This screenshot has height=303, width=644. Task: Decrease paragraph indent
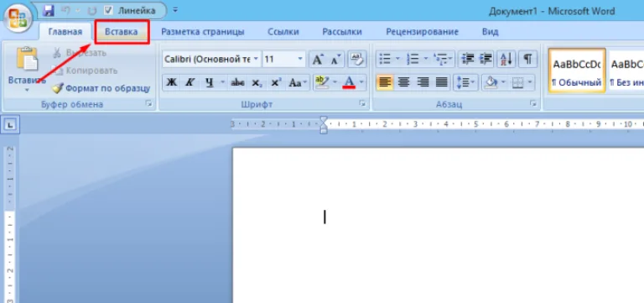coord(467,60)
